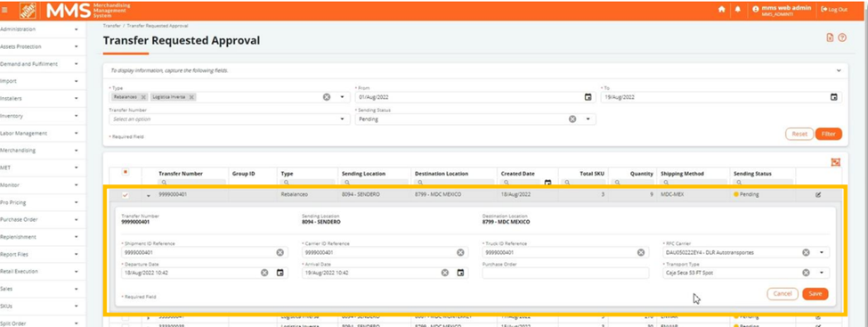Uncheck the row checkbox for transfer 9999000401

pyautogui.click(x=126, y=194)
